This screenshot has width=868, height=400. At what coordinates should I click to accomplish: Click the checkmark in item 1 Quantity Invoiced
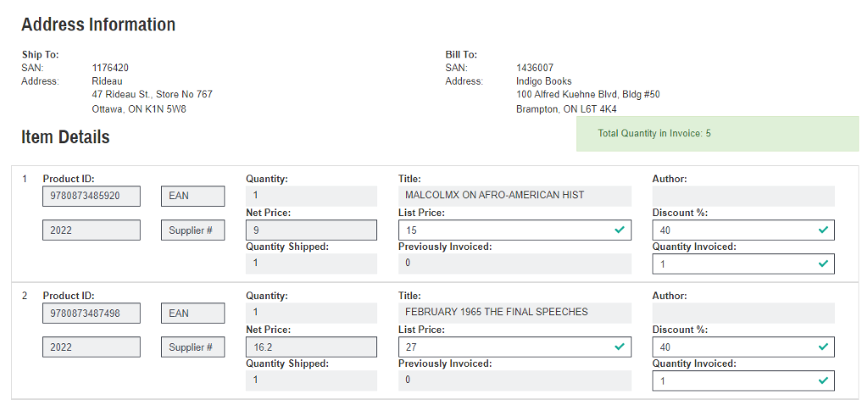822,264
